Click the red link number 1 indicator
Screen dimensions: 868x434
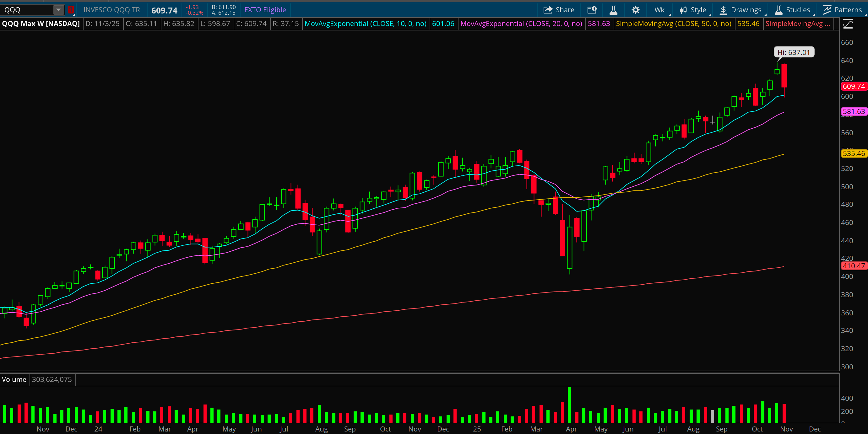pos(71,10)
